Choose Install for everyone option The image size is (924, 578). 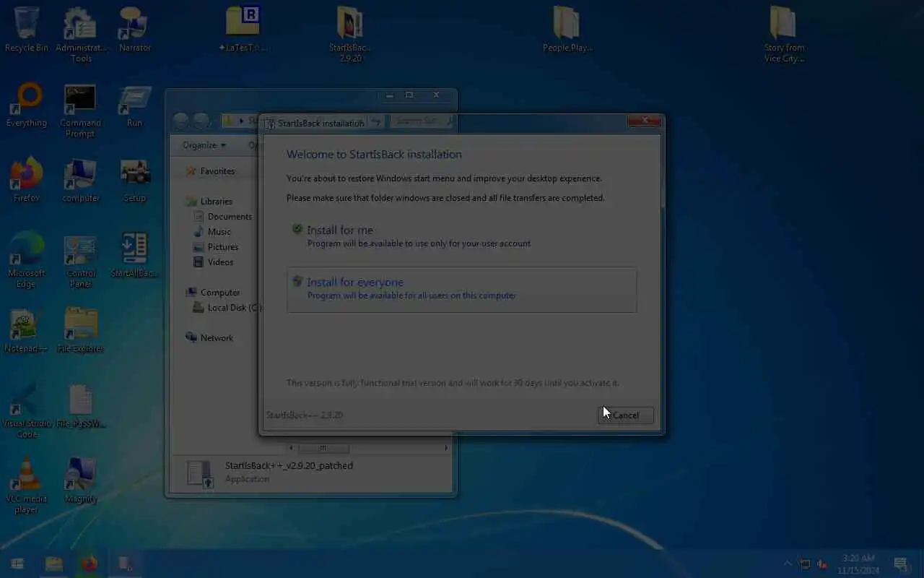461,289
